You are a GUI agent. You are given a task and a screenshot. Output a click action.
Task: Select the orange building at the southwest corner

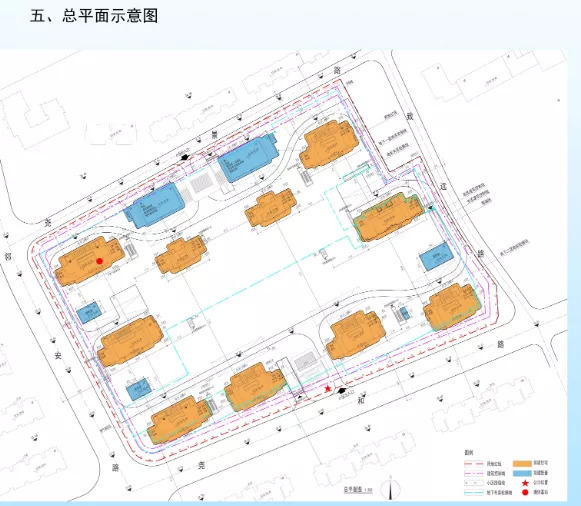[180, 419]
